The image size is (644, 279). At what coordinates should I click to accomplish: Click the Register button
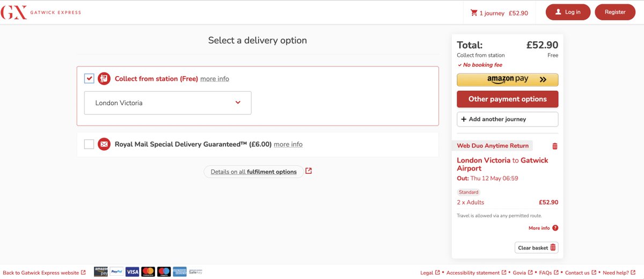pyautogui.click(x=615, y=12)
